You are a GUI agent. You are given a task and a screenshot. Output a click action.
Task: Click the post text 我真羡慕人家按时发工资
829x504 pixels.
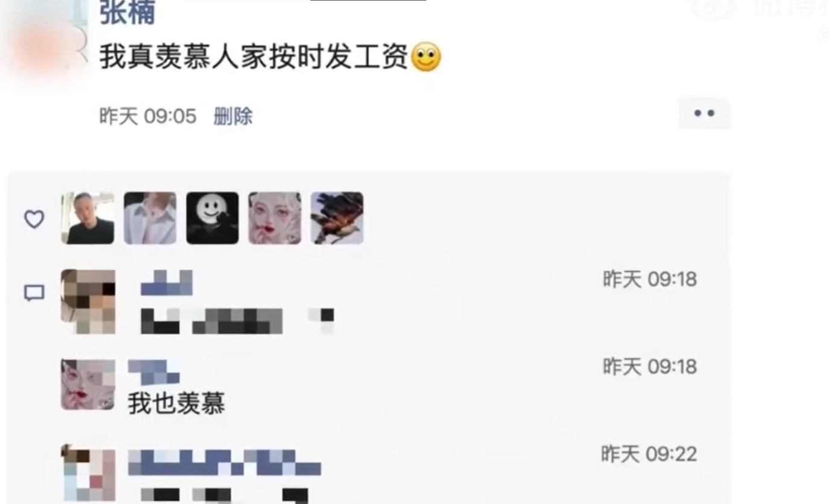coord(253,57)
